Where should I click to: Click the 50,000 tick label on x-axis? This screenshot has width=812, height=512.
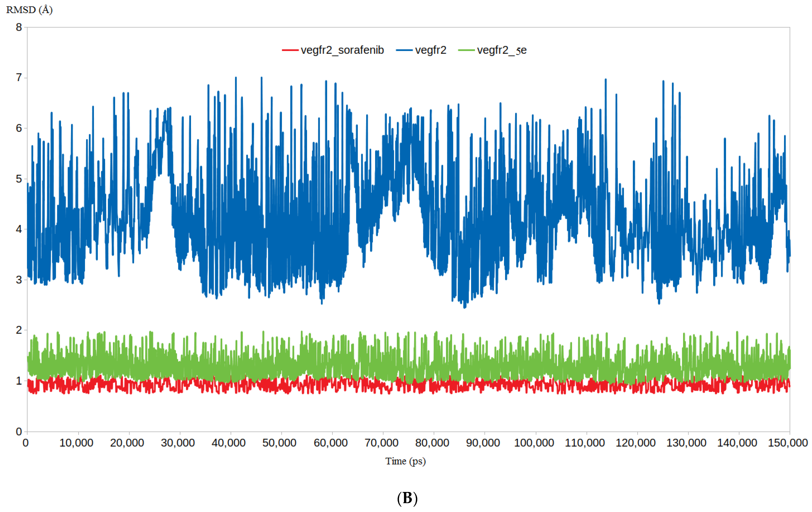tap(279, 443)
